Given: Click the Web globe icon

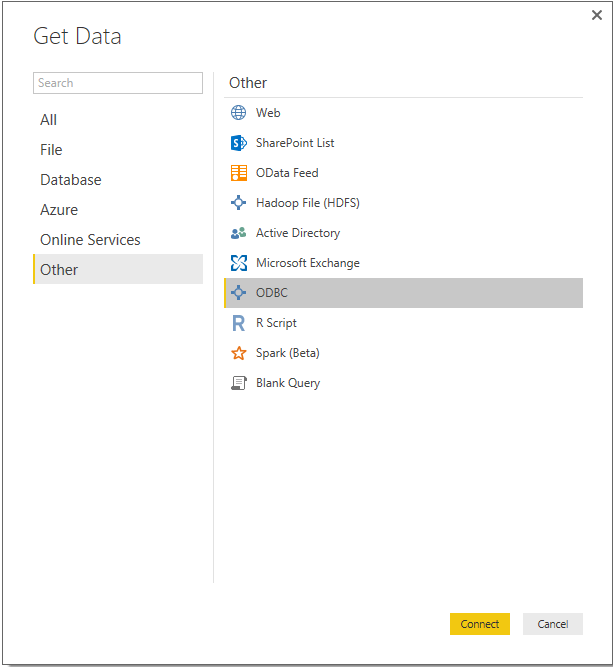Looking at the screenshot, I should point(238,113).
